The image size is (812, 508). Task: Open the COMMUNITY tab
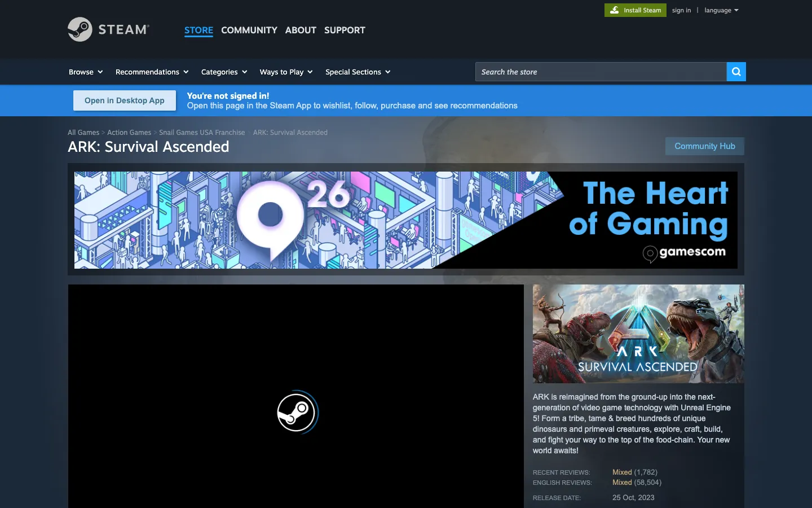(249, 30)
